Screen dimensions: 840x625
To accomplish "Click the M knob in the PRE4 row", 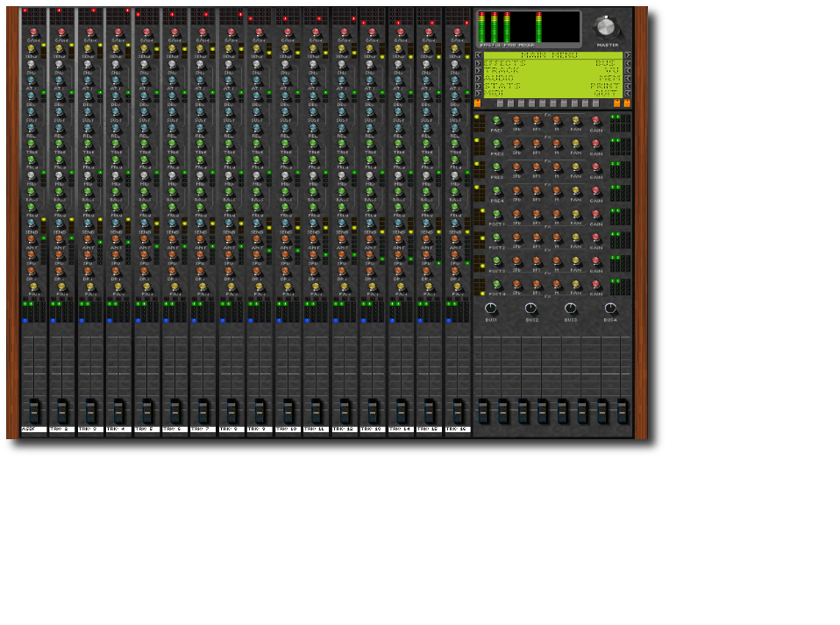I will (x=557, y=191).
